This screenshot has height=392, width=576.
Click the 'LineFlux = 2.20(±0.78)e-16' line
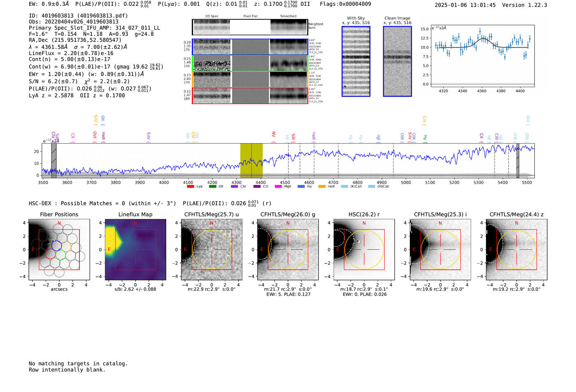click(71, 53)
